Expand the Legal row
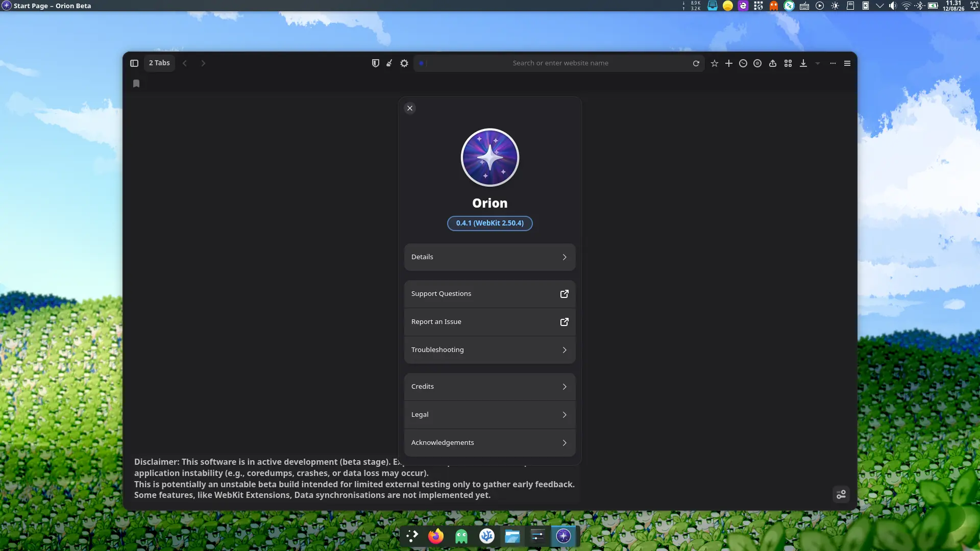 click(x=490, y=415)
